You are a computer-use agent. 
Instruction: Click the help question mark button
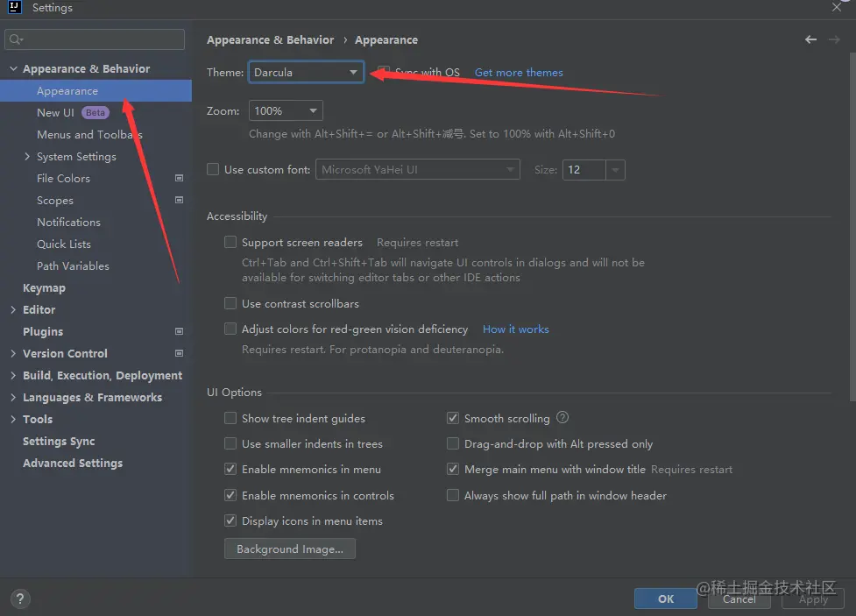pyautogui.click(x=19, y=599)
